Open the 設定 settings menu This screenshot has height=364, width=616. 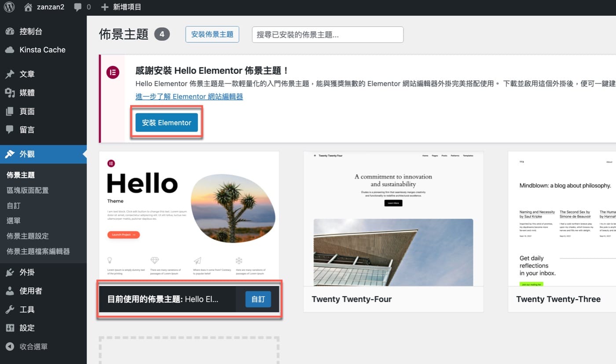(43, 328)
